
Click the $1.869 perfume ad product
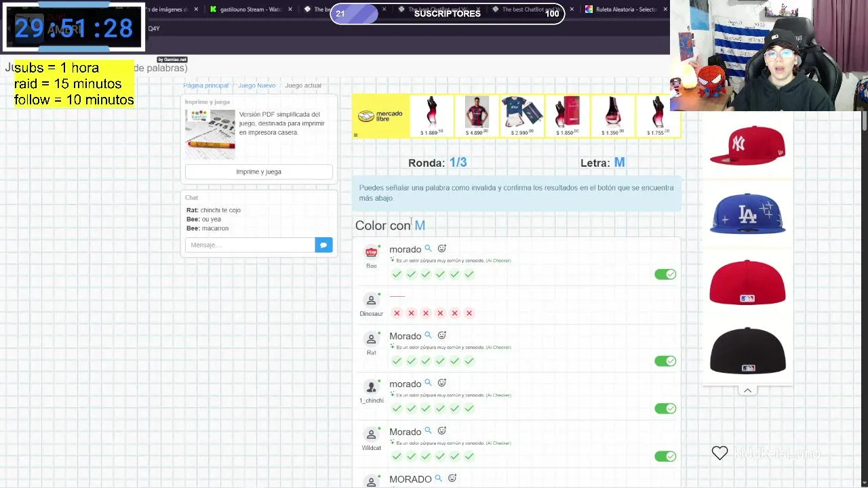click(x=432, y=116)
